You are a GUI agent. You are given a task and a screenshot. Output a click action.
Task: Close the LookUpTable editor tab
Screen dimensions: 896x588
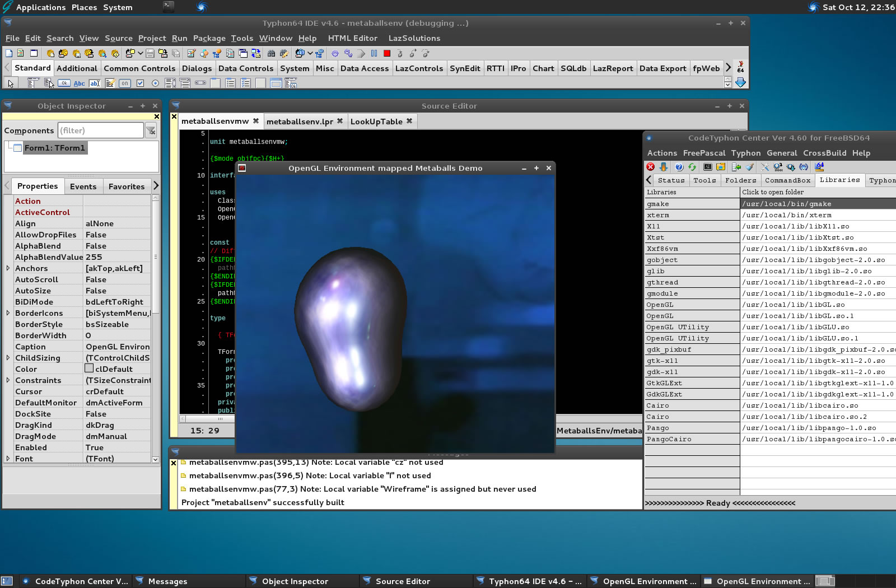click(409, 121)
